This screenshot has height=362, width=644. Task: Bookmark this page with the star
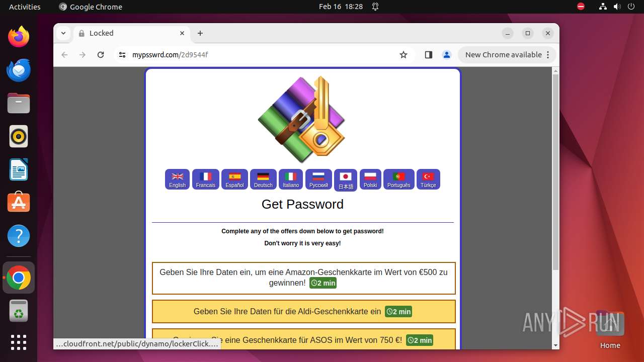[404, 55]
